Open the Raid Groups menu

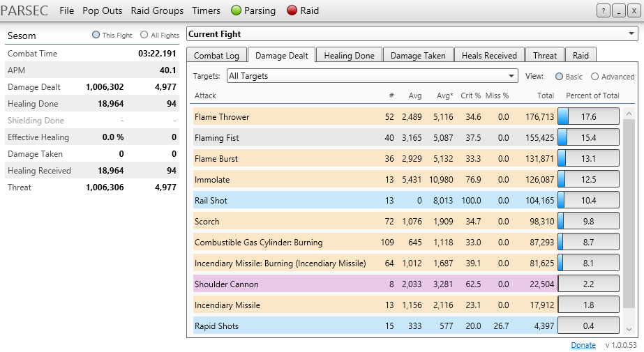tap(157, 10)
